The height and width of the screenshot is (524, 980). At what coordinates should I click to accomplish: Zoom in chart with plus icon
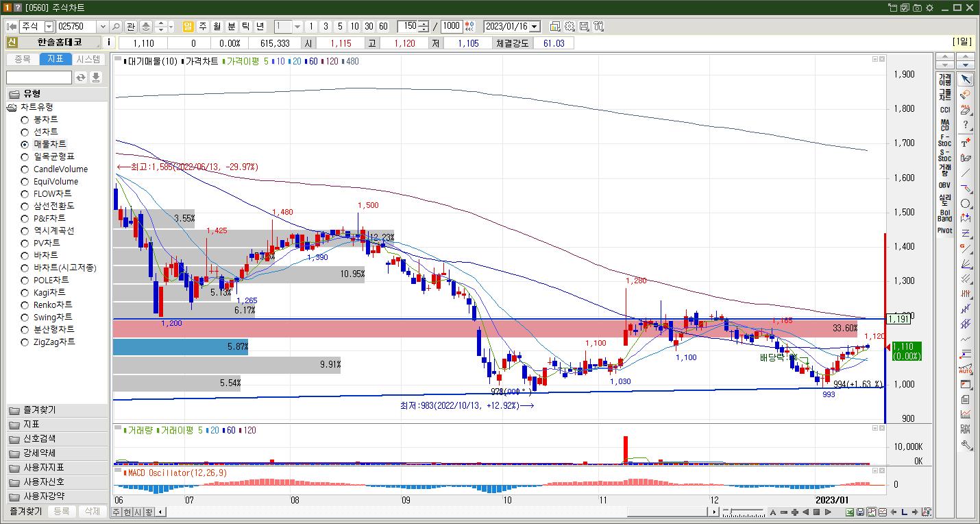(x=794, y=512)
